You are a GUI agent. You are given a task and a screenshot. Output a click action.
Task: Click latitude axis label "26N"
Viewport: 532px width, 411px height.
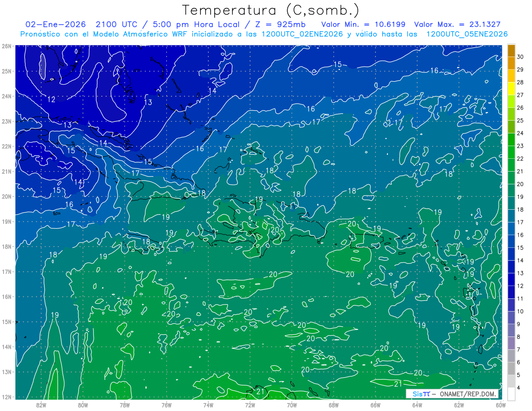point(6,46)
